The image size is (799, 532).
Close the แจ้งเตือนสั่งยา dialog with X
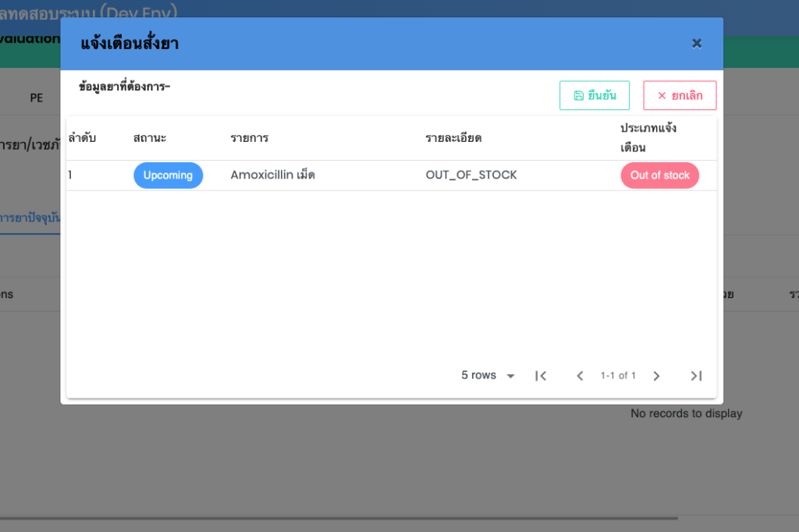(697, 44)
